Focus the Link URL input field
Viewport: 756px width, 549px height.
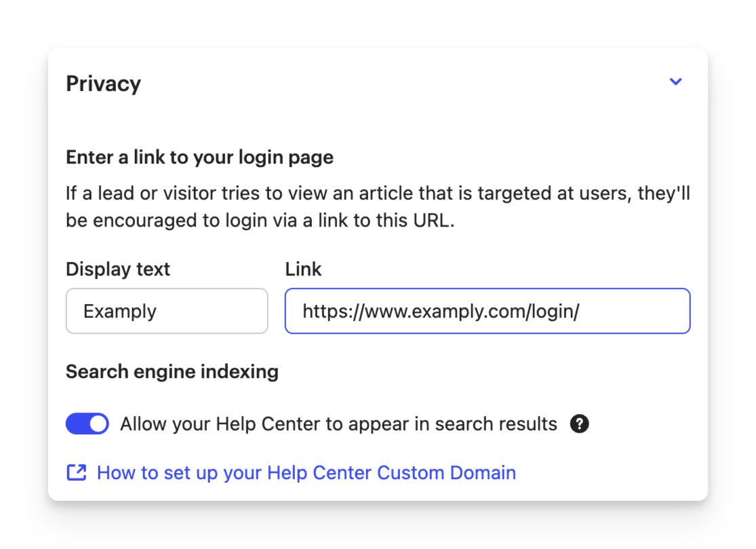(487, 311)
